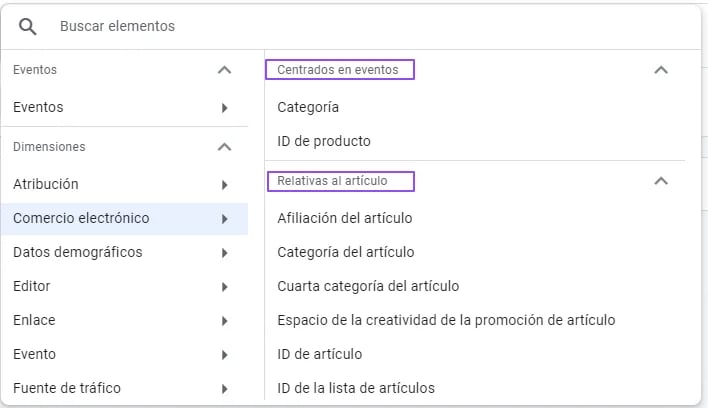The height and width of the screenshot is (408, 708).
Task: Open the Eventos submenu arrow
Action: [224, 108]
